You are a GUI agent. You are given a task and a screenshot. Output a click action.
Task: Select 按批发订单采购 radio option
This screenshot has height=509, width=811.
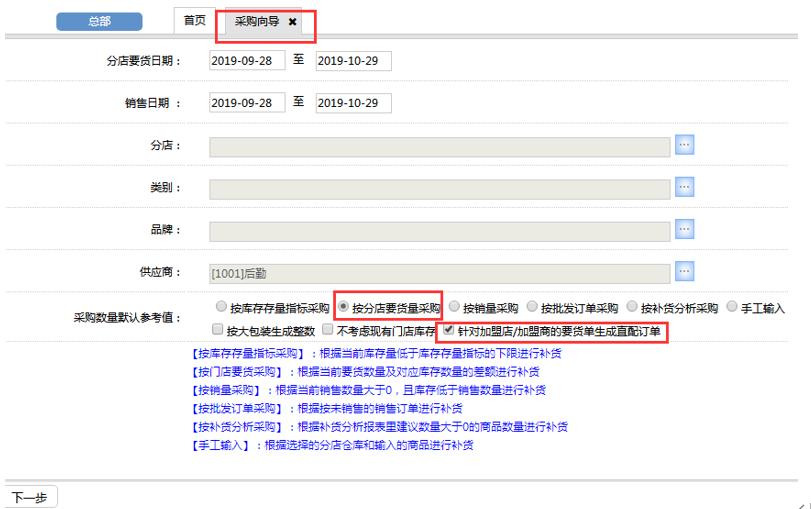[x=532, y=307]
